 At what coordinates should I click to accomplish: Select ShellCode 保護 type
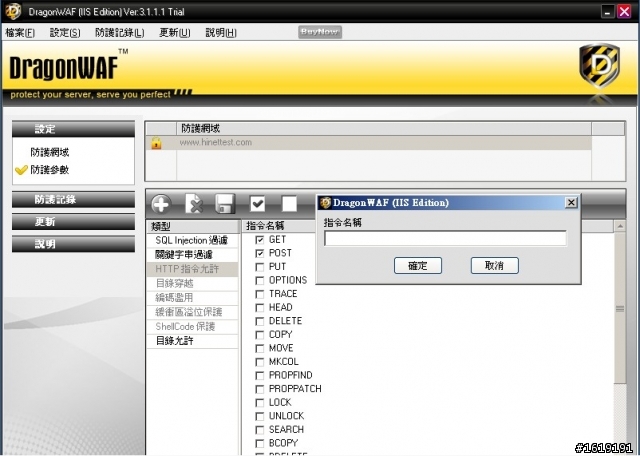[x=192, y=327]
